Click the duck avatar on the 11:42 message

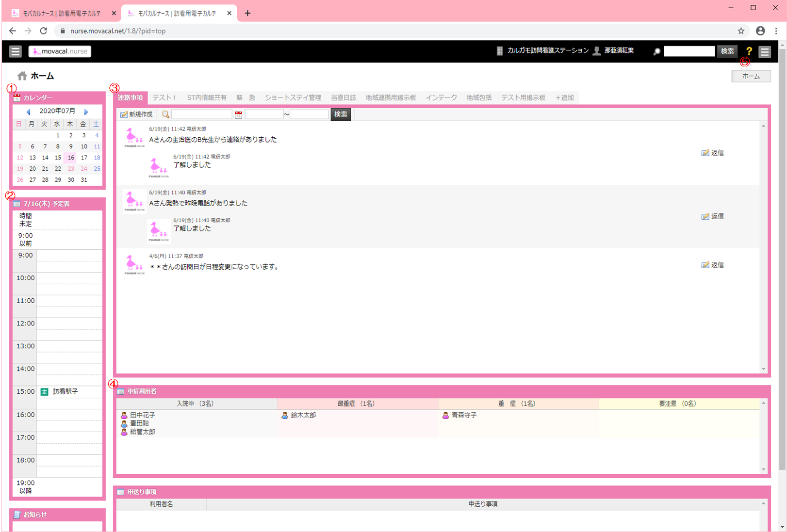[134, 137]
